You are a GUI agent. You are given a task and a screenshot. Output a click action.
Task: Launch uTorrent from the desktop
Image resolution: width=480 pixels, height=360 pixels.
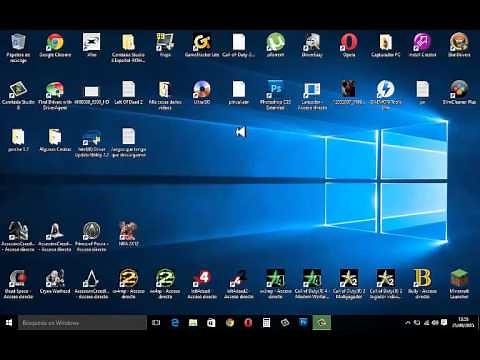pos(275,42)
